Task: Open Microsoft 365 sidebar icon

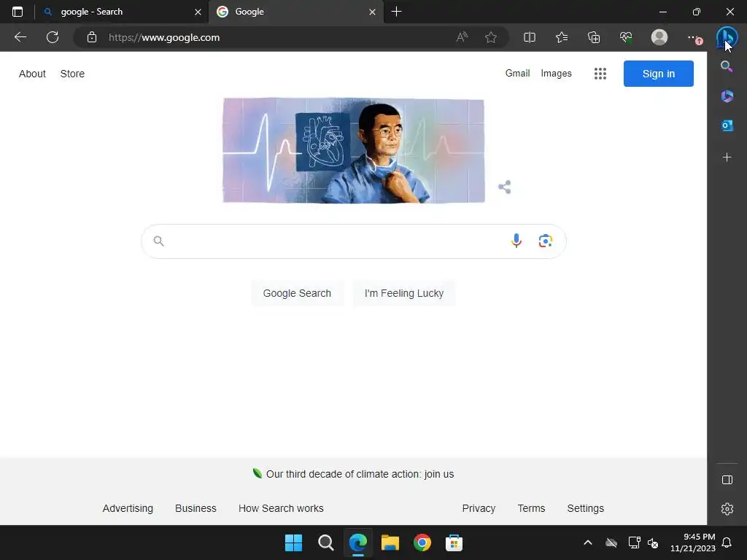Action: click(727, 96)
